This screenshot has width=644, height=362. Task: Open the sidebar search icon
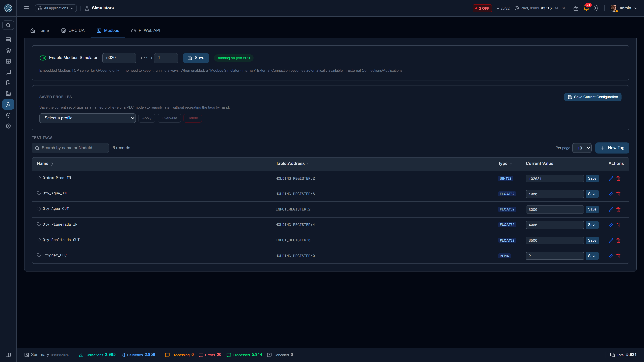(x=8, y=25)
